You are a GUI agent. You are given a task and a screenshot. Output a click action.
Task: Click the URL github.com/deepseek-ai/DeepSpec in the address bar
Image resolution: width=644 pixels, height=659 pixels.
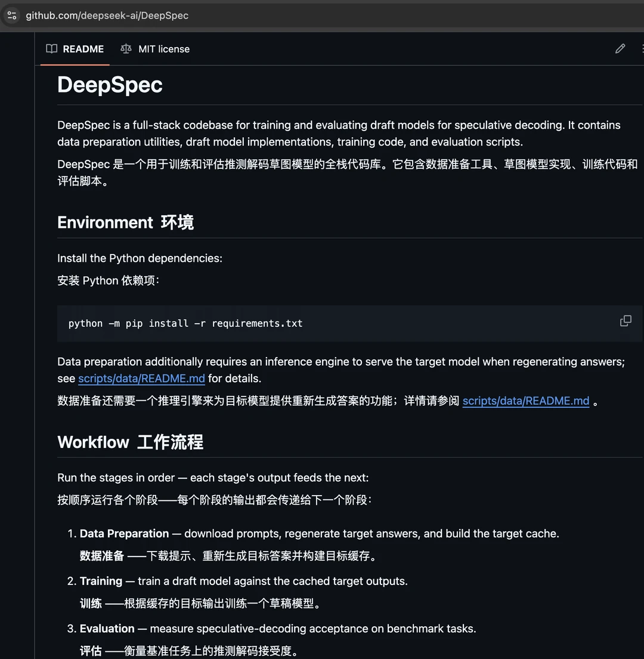[107, 16]
